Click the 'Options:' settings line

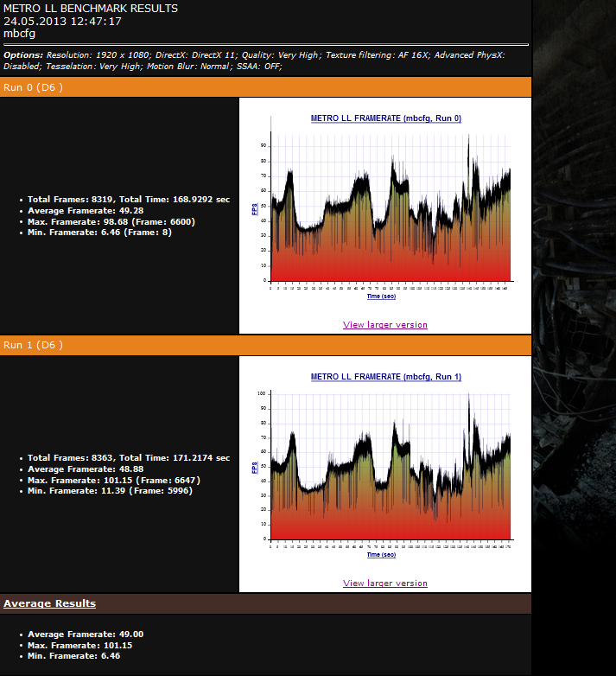tap(254, 61)
